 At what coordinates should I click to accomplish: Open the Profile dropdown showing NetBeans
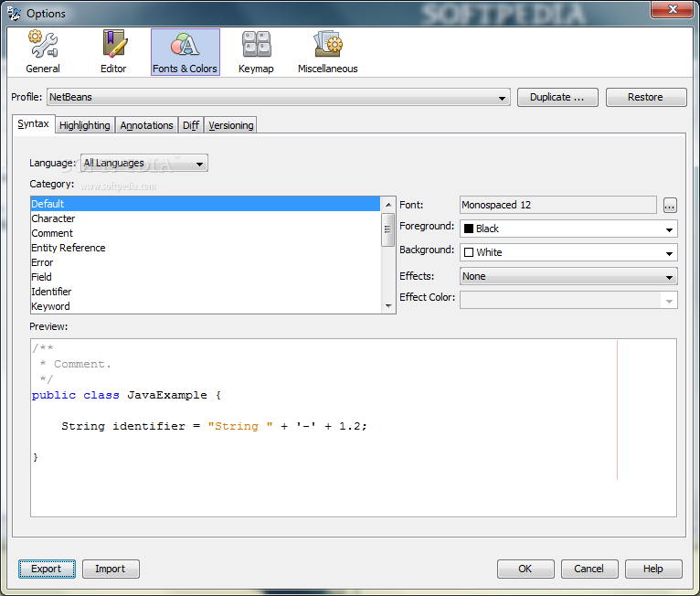pos(279,97)
